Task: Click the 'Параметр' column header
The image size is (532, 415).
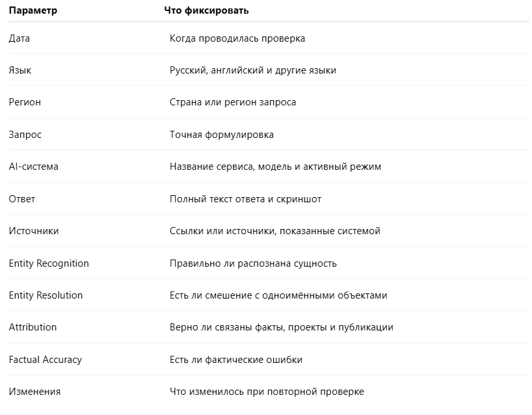Action: point(33,10)
